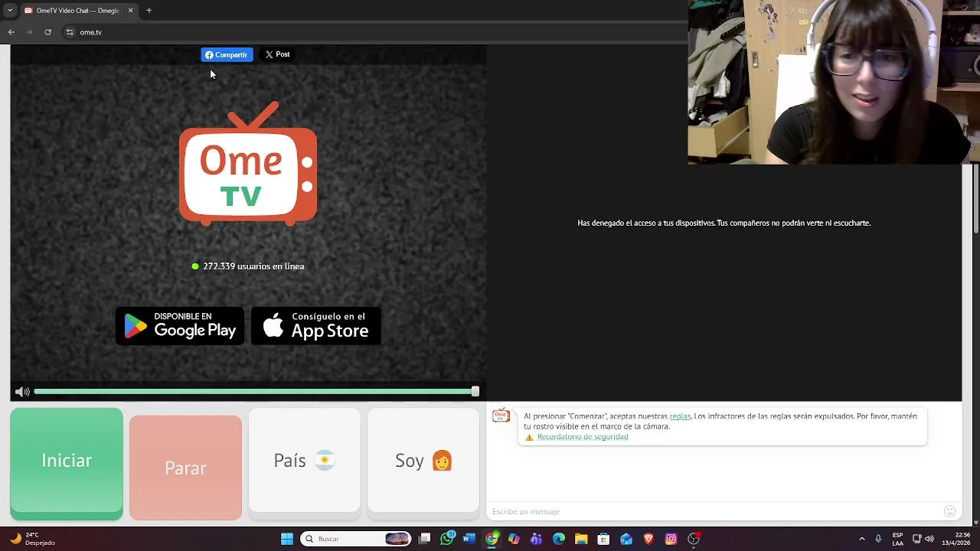Mute the video volume speaker icon
Image resolution: width=980 pixels, height=551 pixels.
pyautogui.click(x=22, y=392)
